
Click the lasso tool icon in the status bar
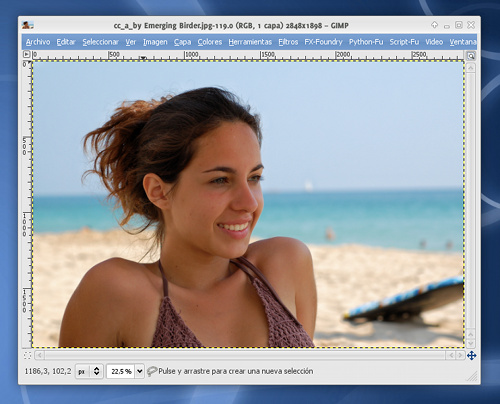pyautogui.click(x=152, y=371)
